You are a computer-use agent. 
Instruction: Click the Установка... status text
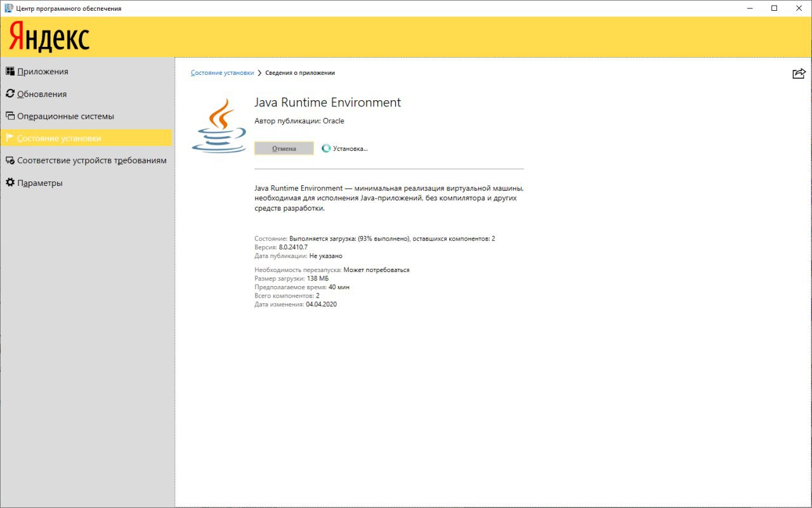click(350, 148)
